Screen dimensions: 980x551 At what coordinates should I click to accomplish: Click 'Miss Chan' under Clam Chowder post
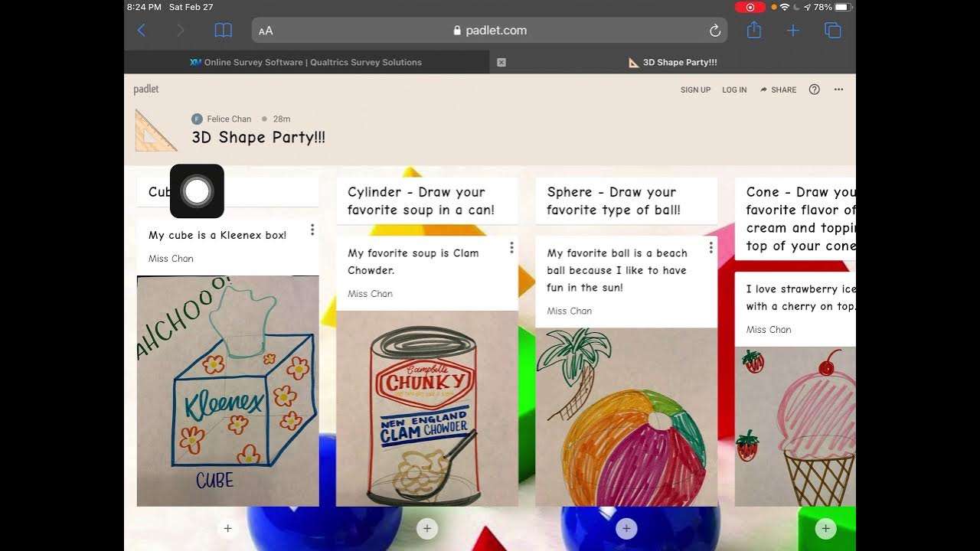tap(370, 294)
